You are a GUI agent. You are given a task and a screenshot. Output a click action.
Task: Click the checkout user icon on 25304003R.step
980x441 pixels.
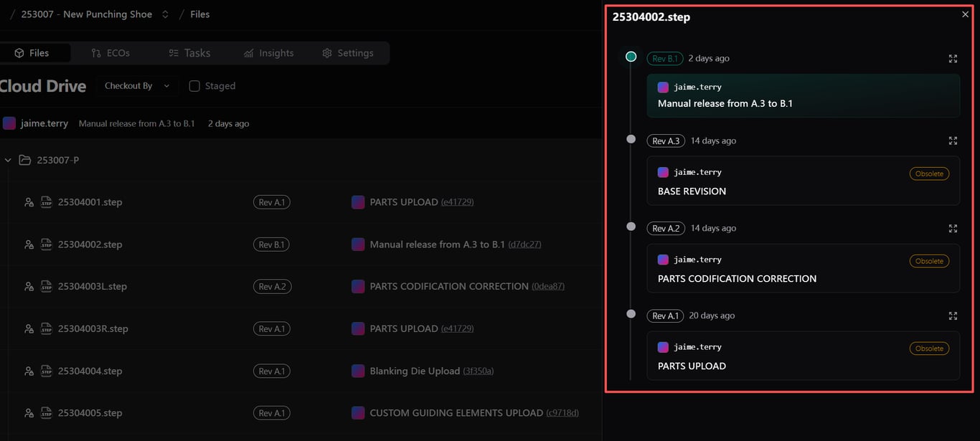coord(29,328)
